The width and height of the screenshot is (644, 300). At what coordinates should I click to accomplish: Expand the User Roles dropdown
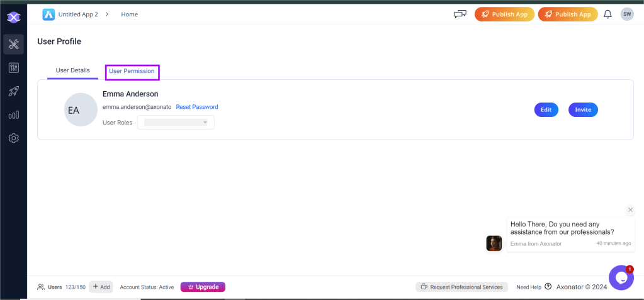[x=176, y=123]
